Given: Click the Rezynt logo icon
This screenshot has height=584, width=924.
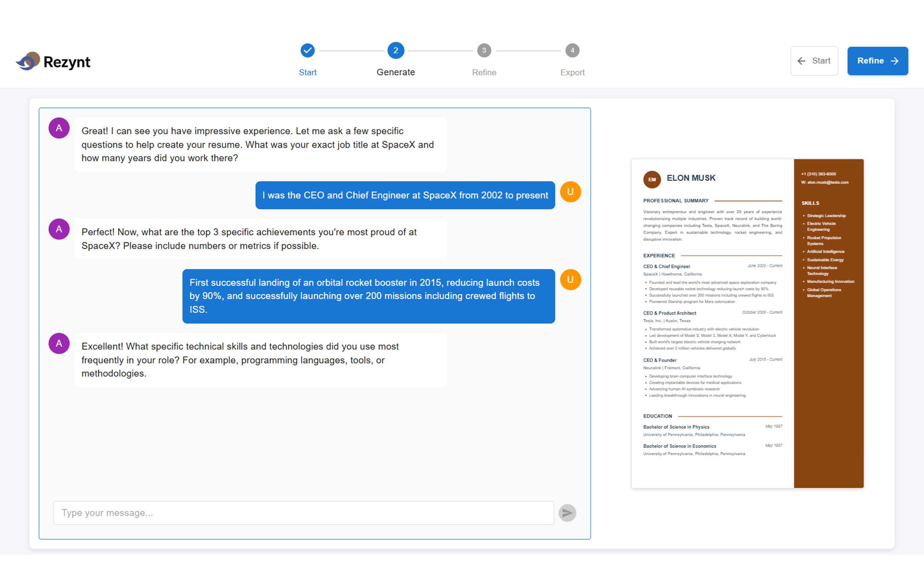Looking at the screenshot, I should [28, 61].
